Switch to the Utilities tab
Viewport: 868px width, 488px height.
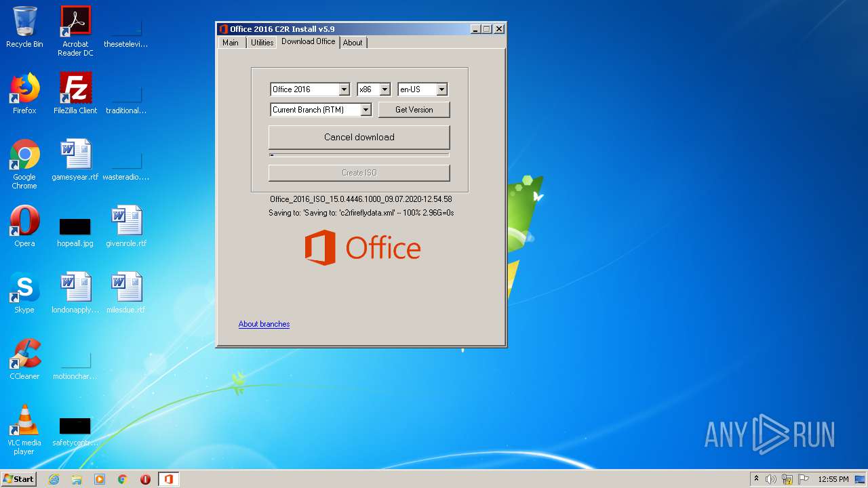point(262,43)
